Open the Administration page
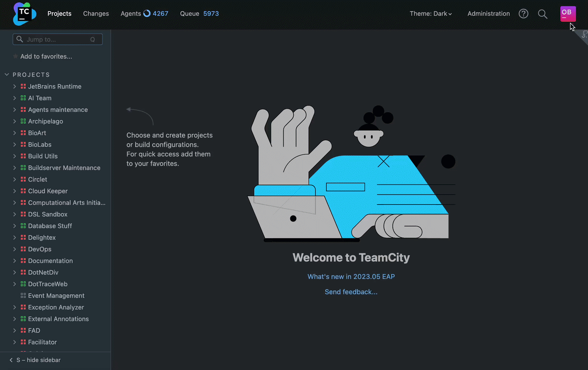This screenshot has width=588, height=370. (x=489, y=14)
